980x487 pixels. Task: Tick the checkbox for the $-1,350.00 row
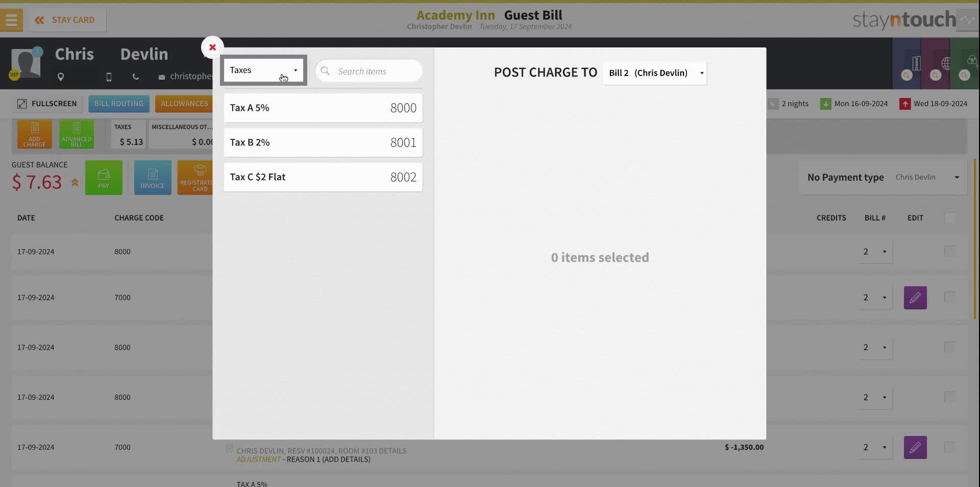point(949,447)
